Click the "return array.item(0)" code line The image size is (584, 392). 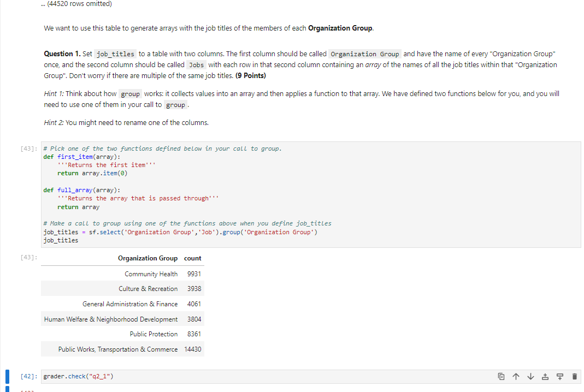coord(92,173)
